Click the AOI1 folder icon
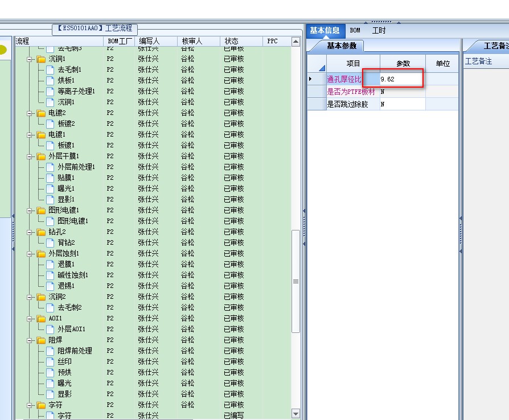 [41, 318]
